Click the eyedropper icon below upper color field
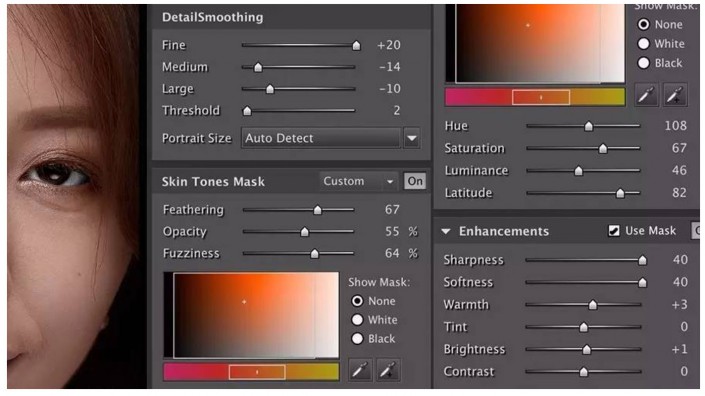The width and height of the screenshot is (705, 396). pyautogui.click(x=646, y=95)
